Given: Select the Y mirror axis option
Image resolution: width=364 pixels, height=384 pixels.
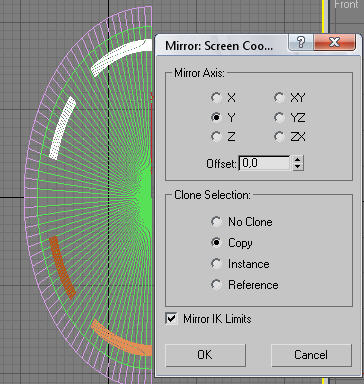Looking at the screenshot, I should [x=216, y=117].
